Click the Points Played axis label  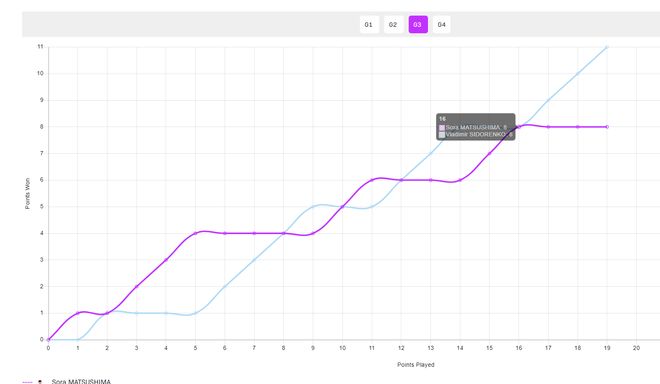pyautogui.click(x=415, y=365)
